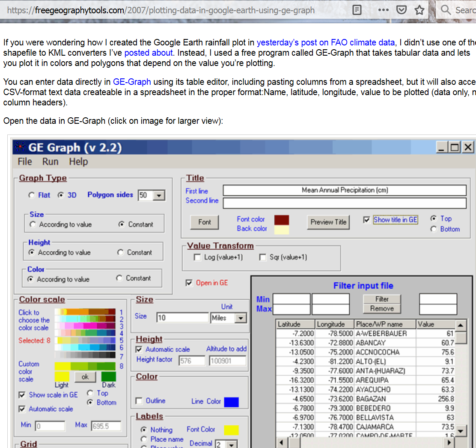This screenshot has height=448, width=476.
Task: Enable Sqr (value+1) transform
Action: (x=262, y=257)
